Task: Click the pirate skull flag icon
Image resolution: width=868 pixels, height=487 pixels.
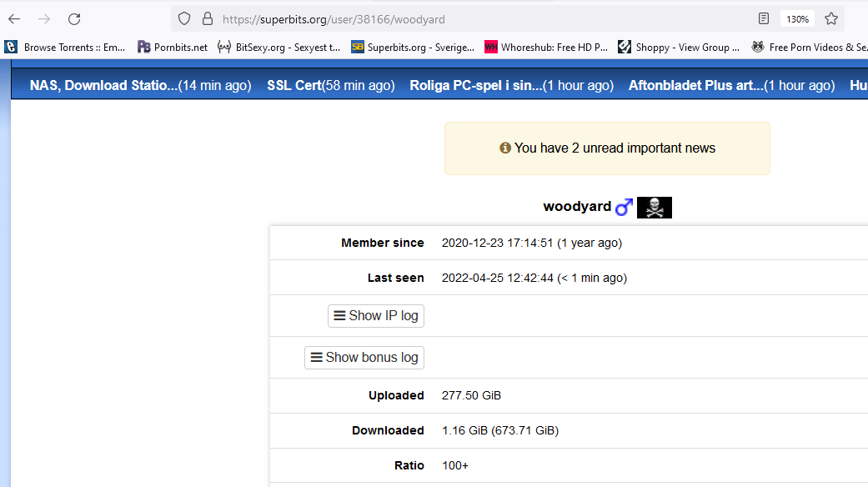Action: click(655, 208)
